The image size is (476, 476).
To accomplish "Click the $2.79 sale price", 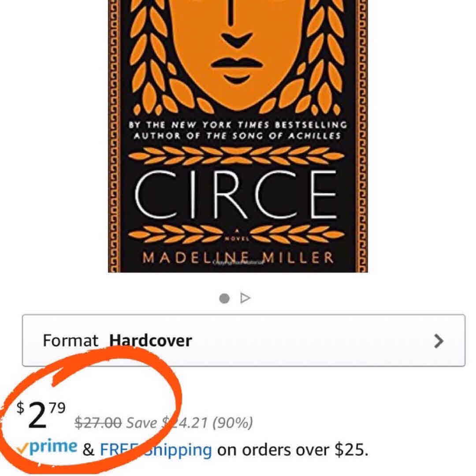I will [x=43, y=415].
